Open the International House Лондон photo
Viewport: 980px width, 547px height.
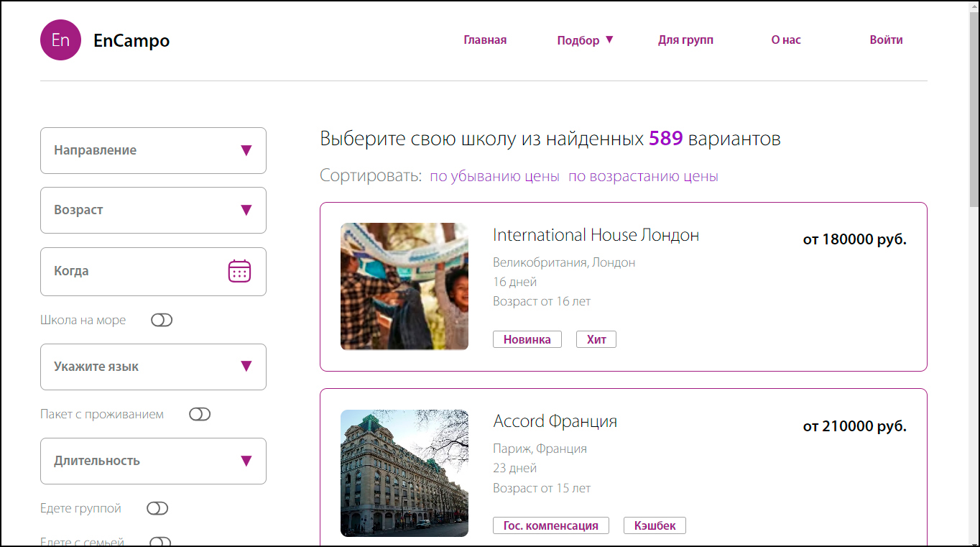405,287
